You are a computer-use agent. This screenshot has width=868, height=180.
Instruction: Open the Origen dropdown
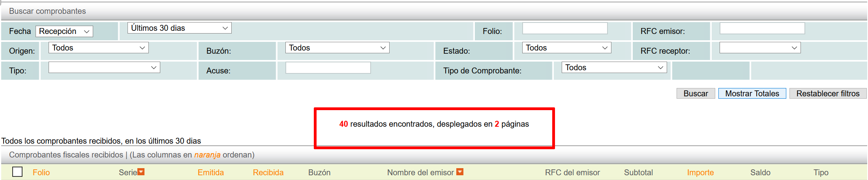98,48
